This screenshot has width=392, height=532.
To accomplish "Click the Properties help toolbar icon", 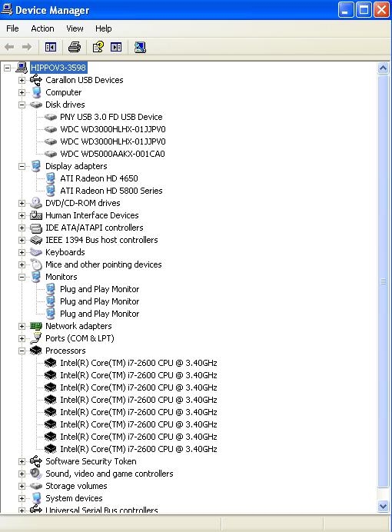I will coord(98,47).
